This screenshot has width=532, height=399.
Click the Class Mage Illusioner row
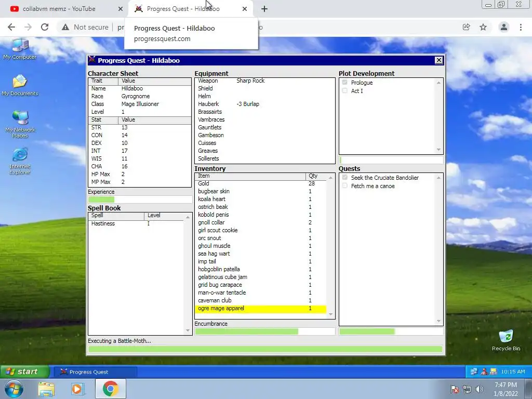click(139, 104)
